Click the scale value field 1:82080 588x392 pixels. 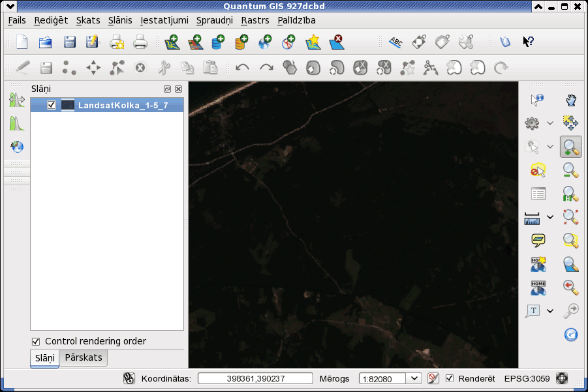[382, 378]
